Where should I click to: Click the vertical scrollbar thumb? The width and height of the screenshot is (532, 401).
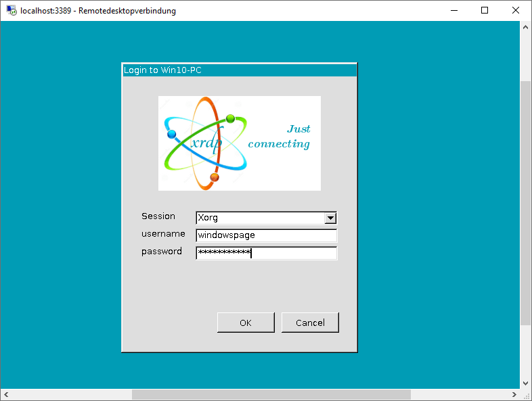click(x=525, y=203)
